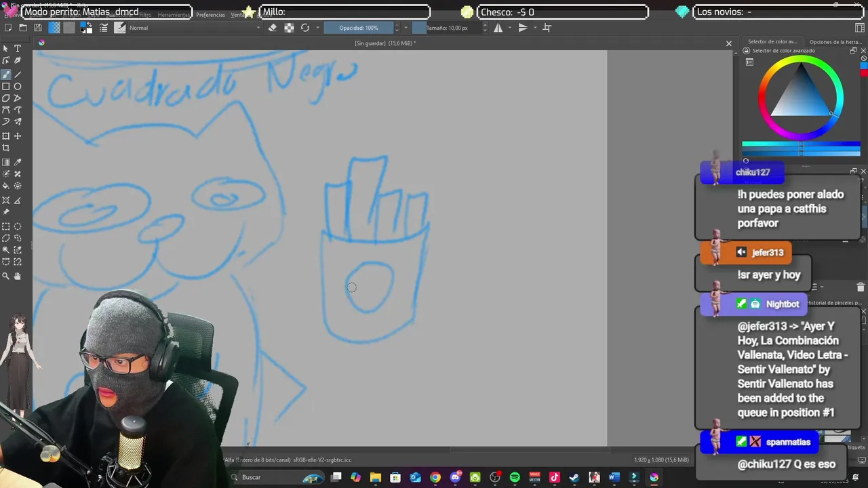
Task: Select the Measure tool
Action: click(x=18, y=201)
